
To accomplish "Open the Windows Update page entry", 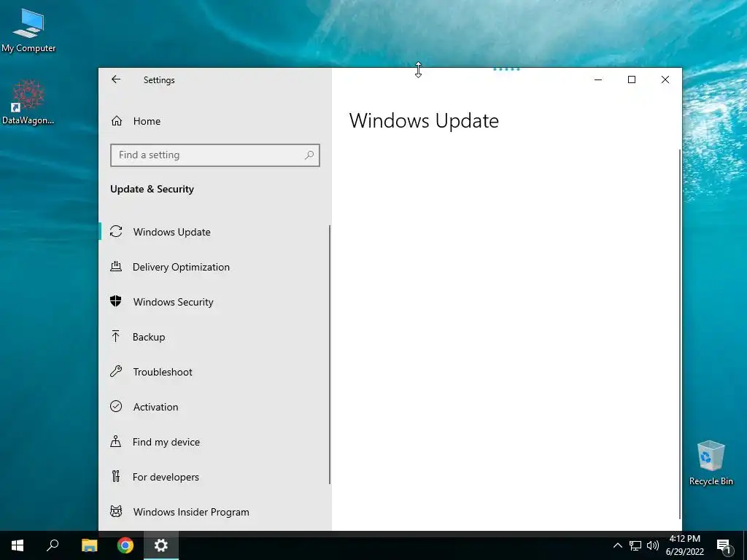I will 215,232.
